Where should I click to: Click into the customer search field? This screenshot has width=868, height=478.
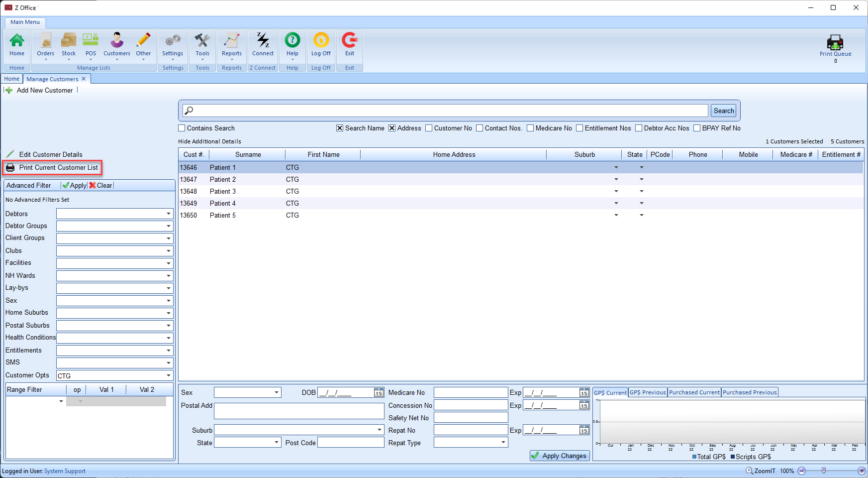(445, 111)
